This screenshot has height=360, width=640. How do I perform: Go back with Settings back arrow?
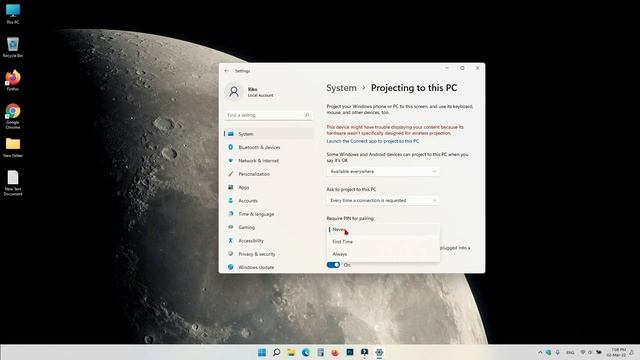pos(227,71)
